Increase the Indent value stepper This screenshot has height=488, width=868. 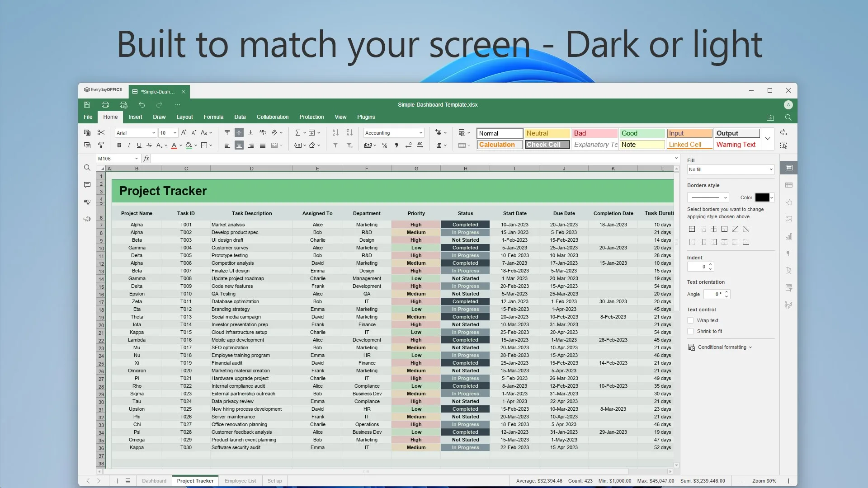[x=710, y=264]
